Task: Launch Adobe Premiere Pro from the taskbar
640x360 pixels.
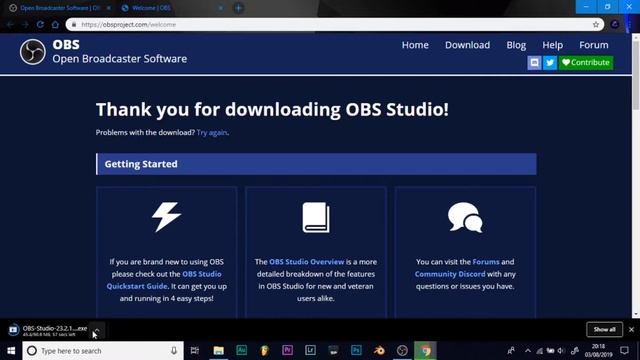Action: pos(287,351)
